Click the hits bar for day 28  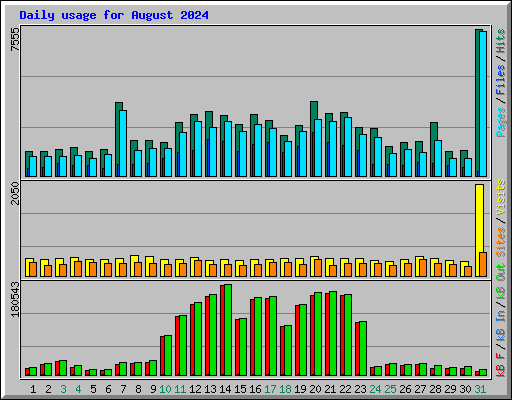click(432, 149)
